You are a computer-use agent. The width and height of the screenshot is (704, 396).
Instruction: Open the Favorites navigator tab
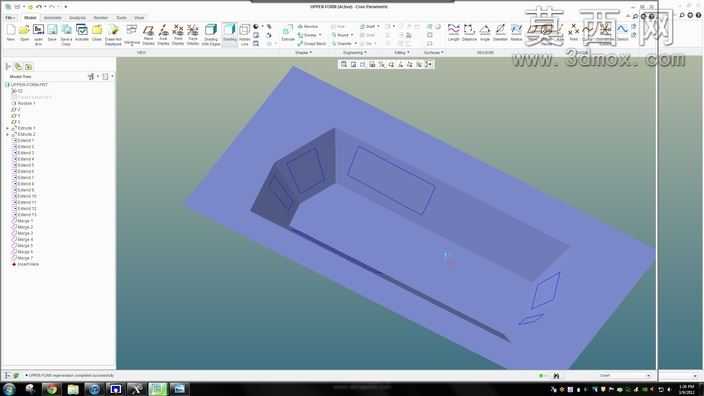28,66
